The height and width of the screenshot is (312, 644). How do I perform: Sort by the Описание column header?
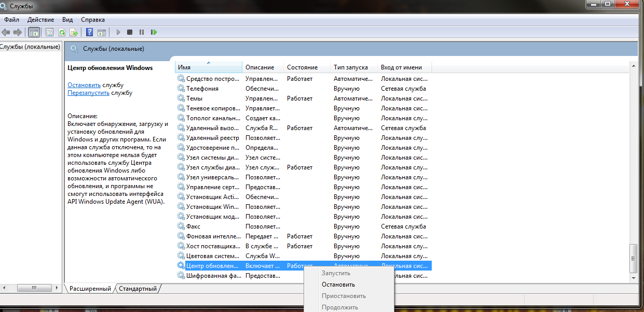263,67
